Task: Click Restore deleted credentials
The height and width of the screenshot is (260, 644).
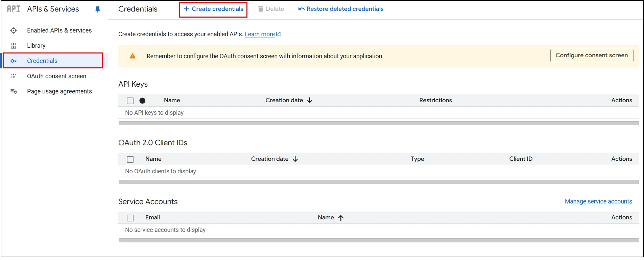Action: (341, 9)
